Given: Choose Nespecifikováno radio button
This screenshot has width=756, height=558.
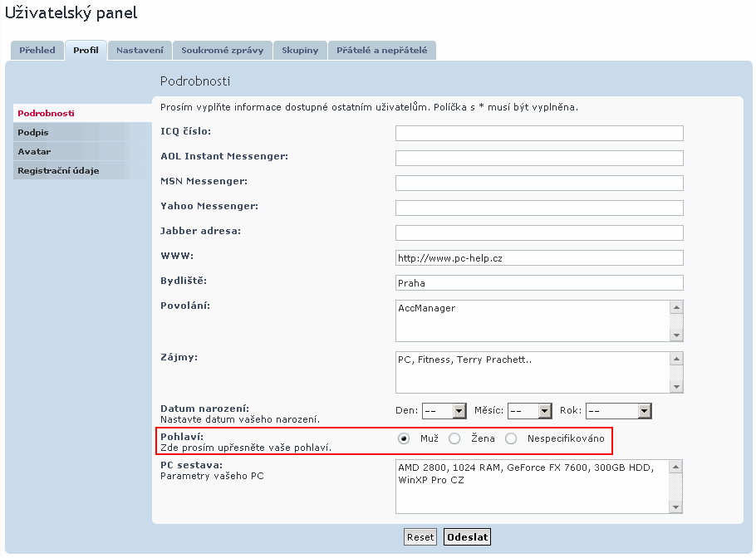Looking at the screenshot, I should pos(511,438).
